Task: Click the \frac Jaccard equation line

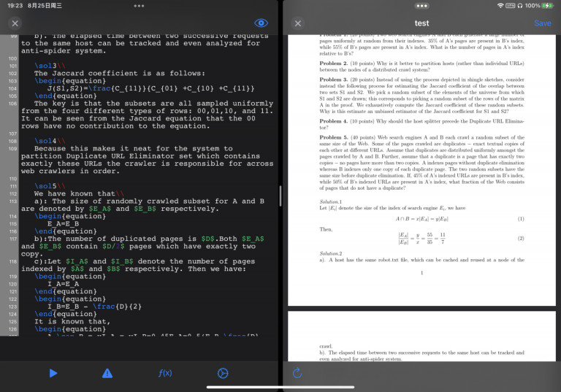Action: tap(145, 88)
